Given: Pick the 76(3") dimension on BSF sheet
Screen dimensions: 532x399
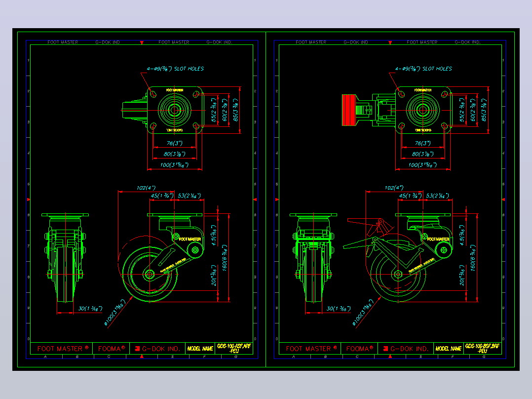Looking at the screenshot, I should point(423,143).
